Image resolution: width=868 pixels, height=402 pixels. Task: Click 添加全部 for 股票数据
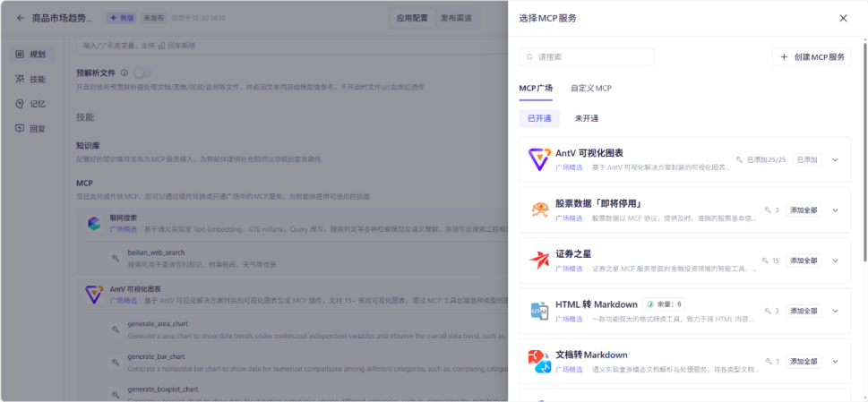(804, 210)
